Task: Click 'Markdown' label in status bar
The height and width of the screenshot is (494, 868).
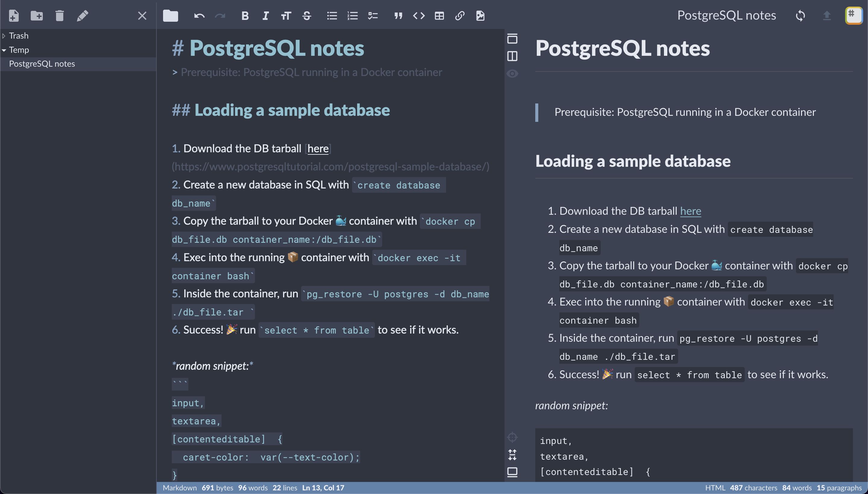Action: (x=180, y=488)
